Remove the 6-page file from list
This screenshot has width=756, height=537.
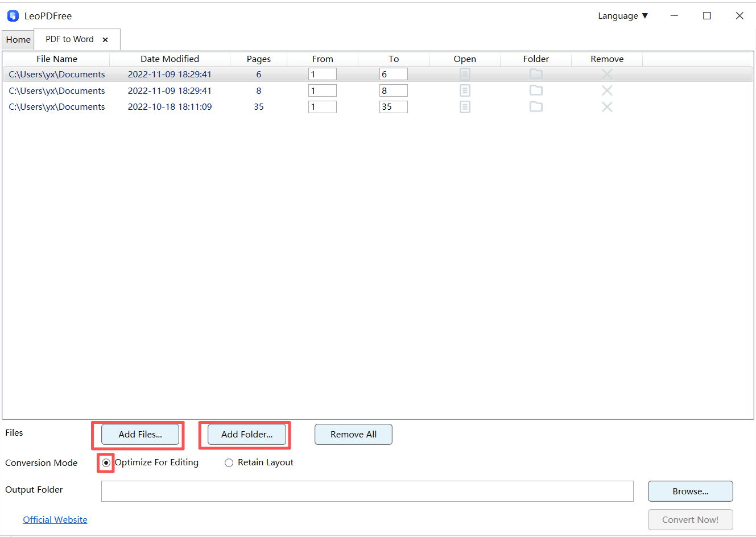point(607,74)
